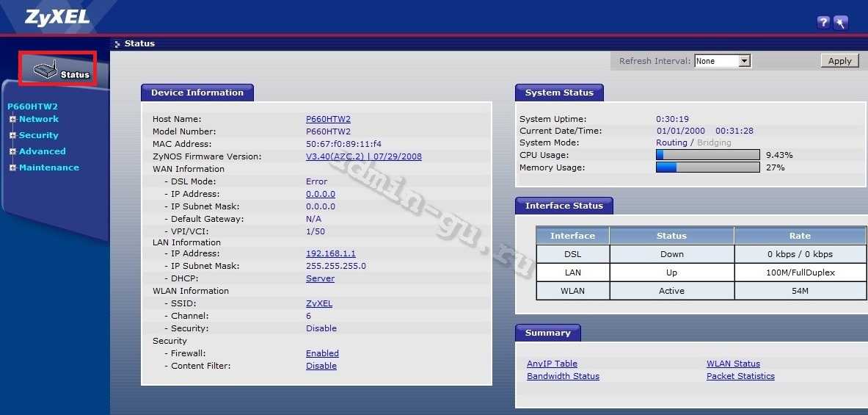Expand the Advanced tree node
The image size is (868, 415).
coord(12,151)
